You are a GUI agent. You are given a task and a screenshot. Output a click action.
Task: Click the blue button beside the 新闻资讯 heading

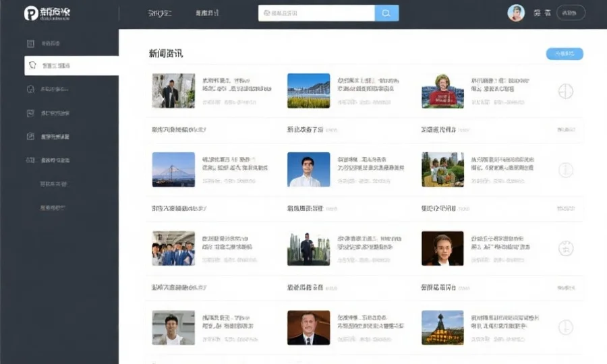point(565,54)
